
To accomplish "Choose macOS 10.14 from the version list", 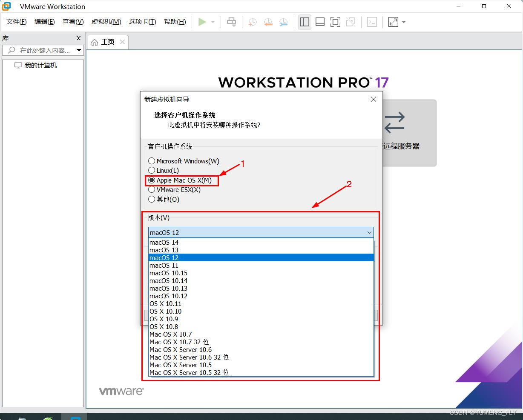I will click(x=261, y=280).
